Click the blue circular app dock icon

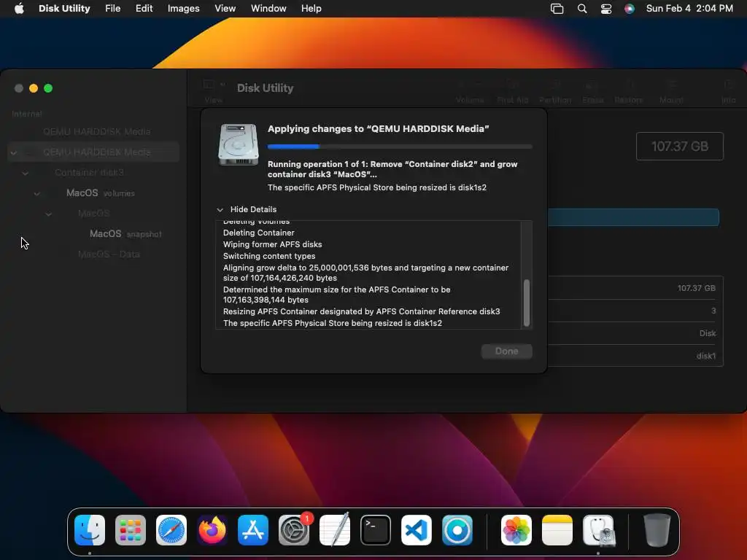click(457, 530)
